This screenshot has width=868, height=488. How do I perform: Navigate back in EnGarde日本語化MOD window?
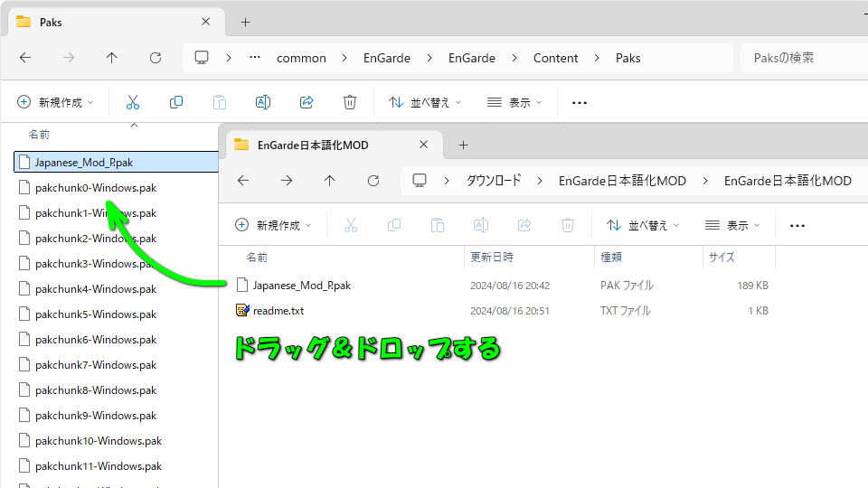[243, 181]
